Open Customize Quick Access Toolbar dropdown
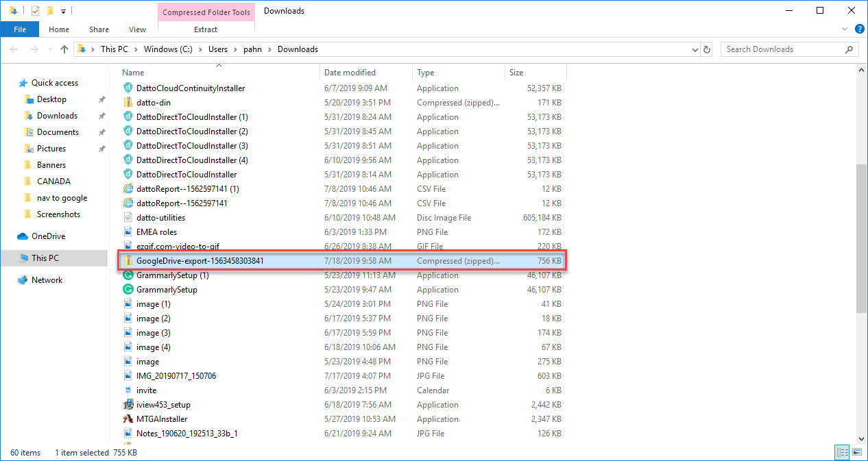Screen dimensions: 868x461 [x=63, y=11]
